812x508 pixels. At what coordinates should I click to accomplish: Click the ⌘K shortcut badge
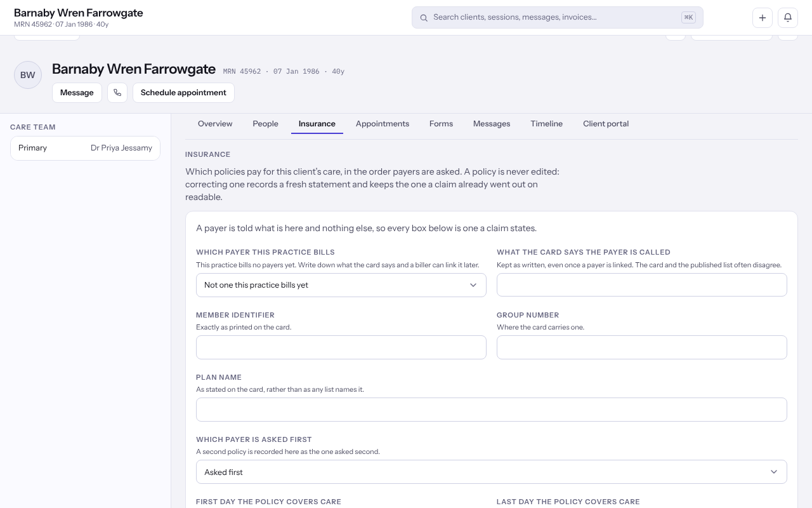click(x=688, y=18)
